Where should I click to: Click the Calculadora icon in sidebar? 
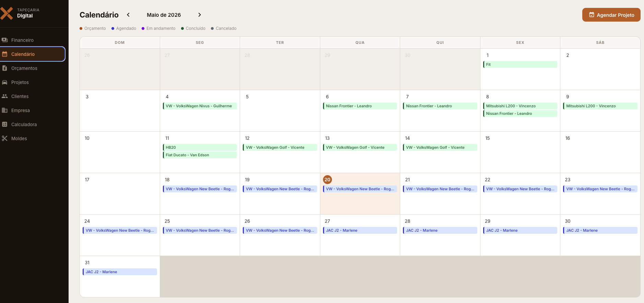(4, 124)
